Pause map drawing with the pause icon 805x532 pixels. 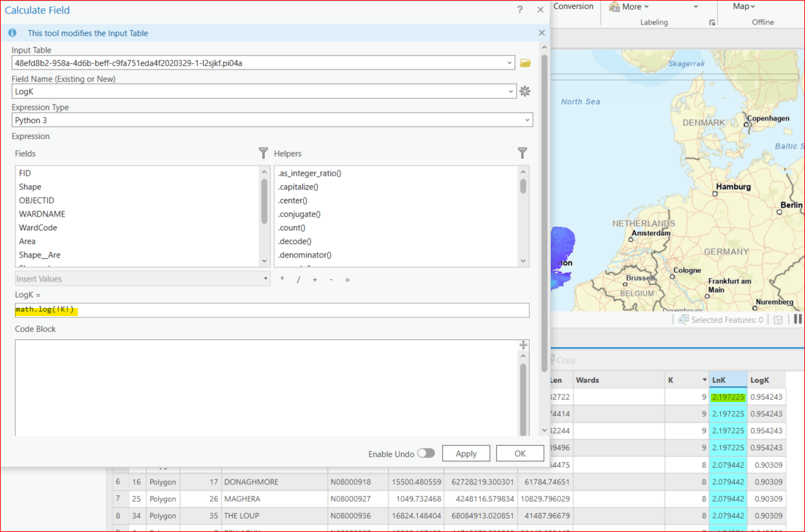(798, 318)
